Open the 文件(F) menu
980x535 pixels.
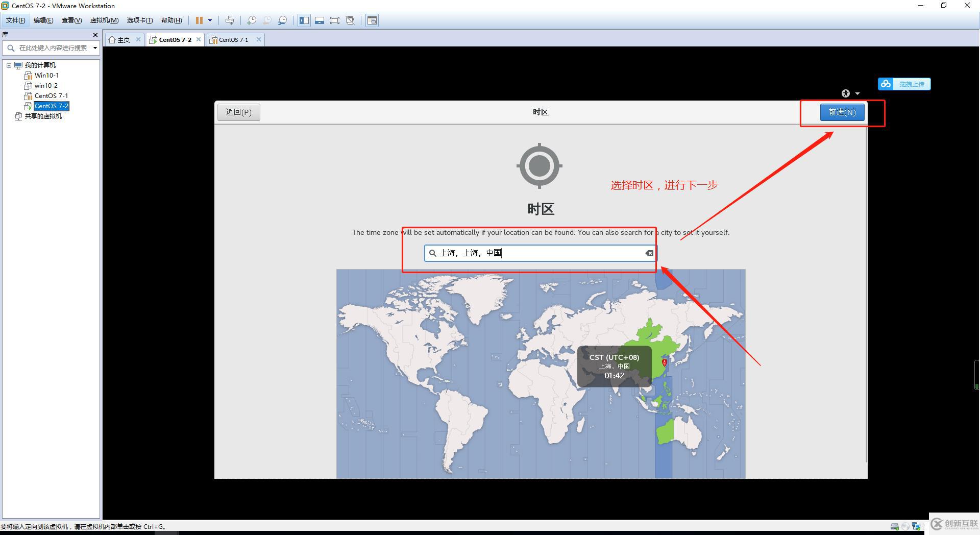coord(15,20)
